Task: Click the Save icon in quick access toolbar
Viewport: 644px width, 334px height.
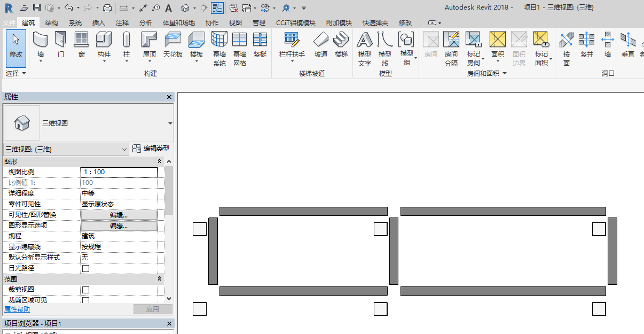Action: [x=36, y=7]
